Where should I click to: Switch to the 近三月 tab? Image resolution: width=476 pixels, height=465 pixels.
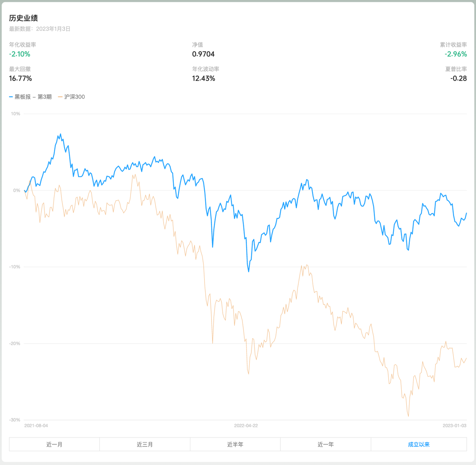pos(145,444)
